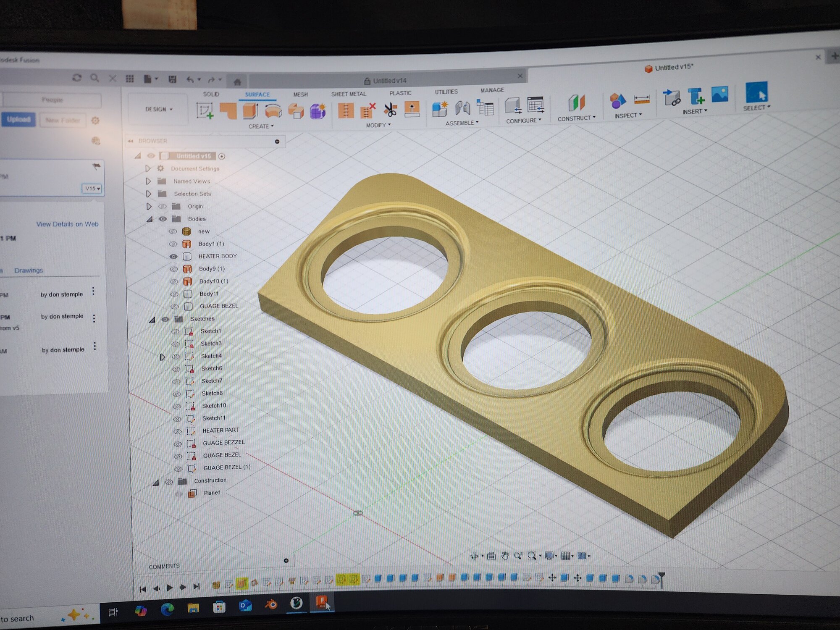
Task: Show the HEATER PART sketch
Action: (178, 431)
